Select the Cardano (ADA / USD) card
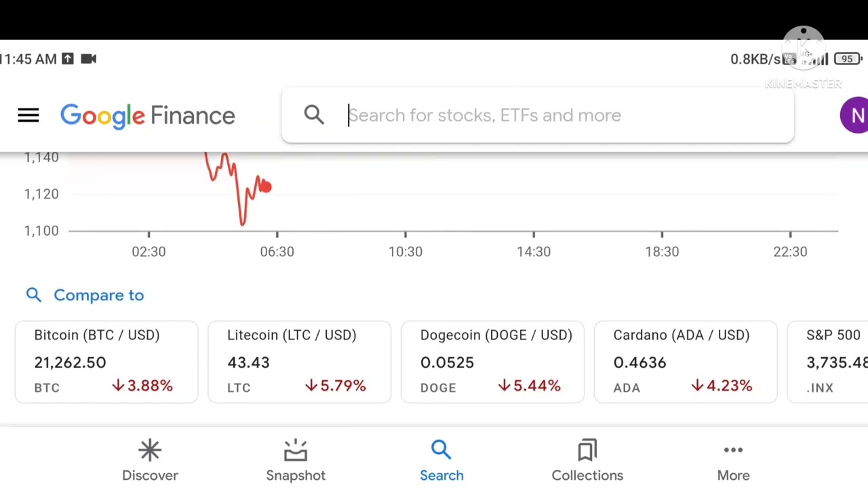 (686, 362)
